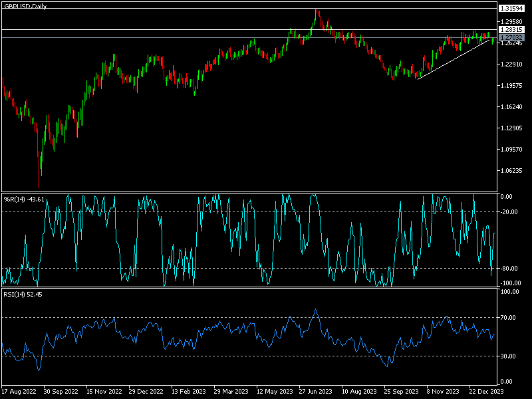Viewport: 532px width, 399px height.
Task: Click the 10 Aug 2023 date label
Action: pos(359,391)
